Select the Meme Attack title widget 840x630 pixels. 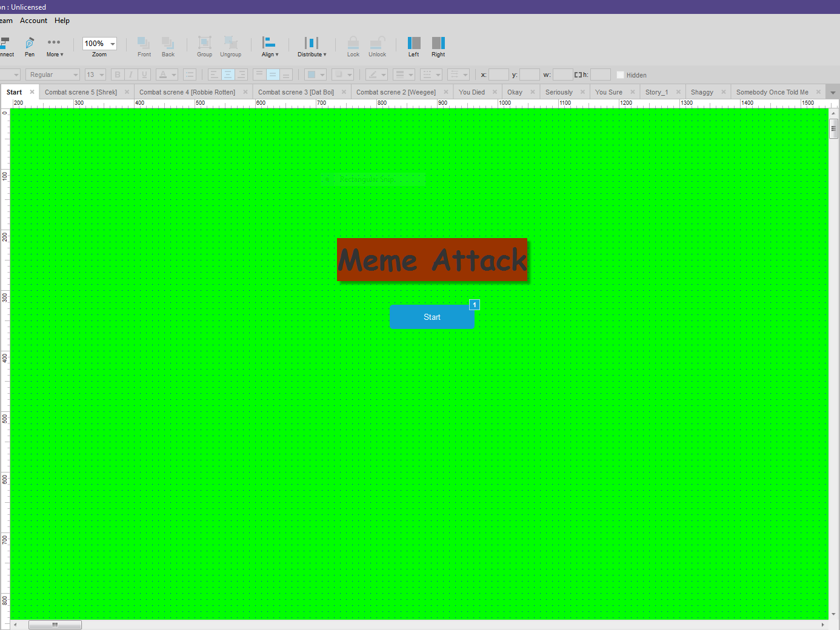(x=432, y=259)
